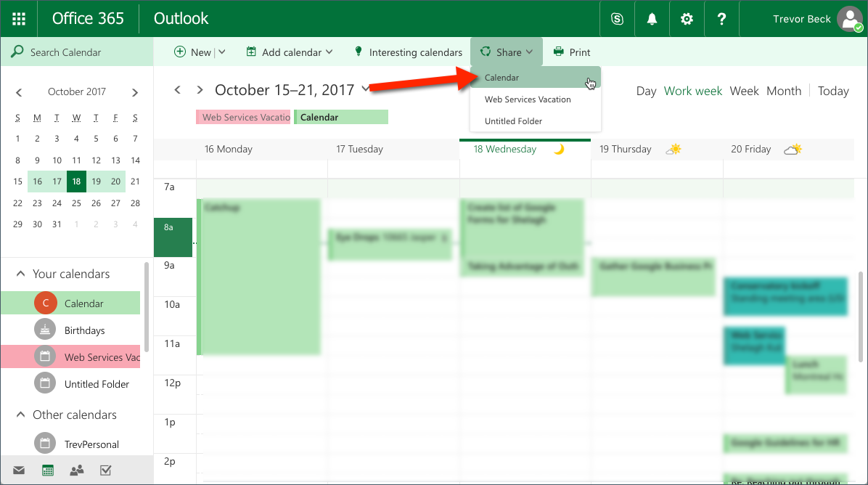This screenshot has height=485, width=868.
Task: Toggle the TrevPersonal calendar
Action: (x=70, y=444)
